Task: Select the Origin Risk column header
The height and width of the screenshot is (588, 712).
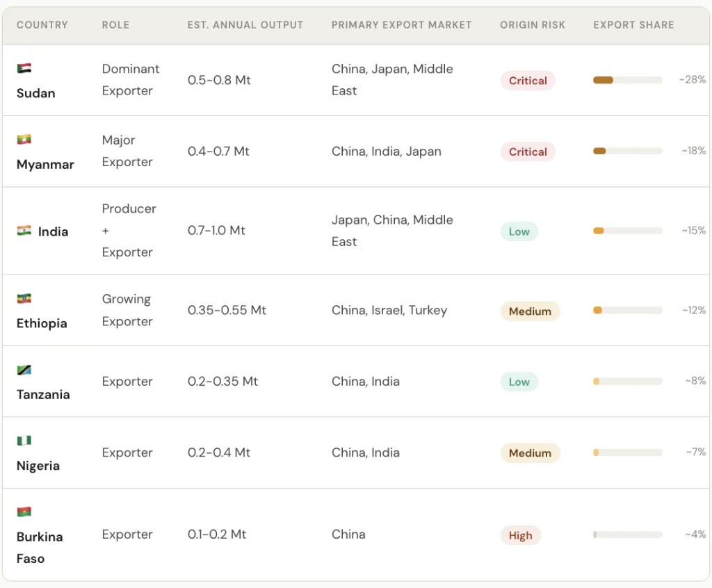Action: click(x=533, y=25)
